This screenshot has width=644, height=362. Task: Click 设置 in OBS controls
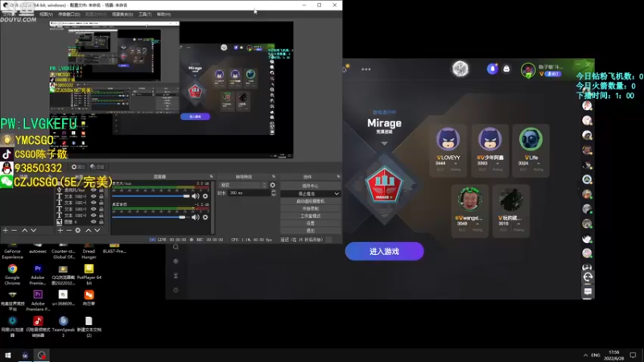coord(311,224)
